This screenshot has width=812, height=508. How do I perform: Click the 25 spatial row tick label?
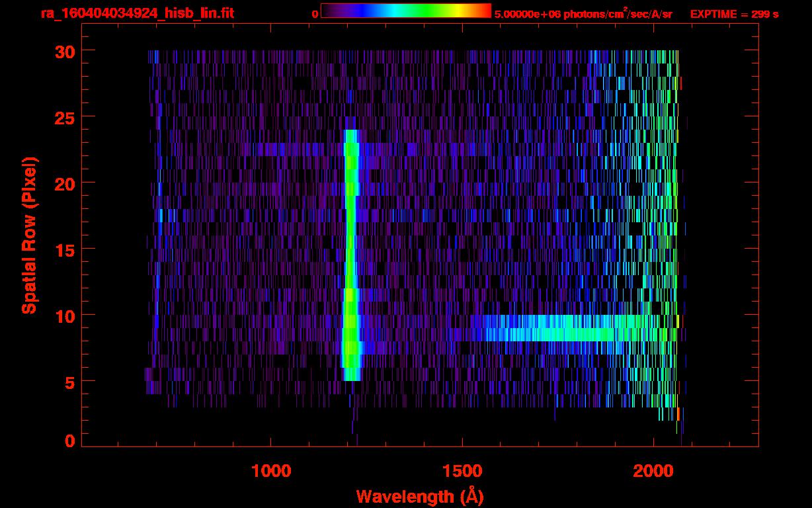tap(64, 117)
